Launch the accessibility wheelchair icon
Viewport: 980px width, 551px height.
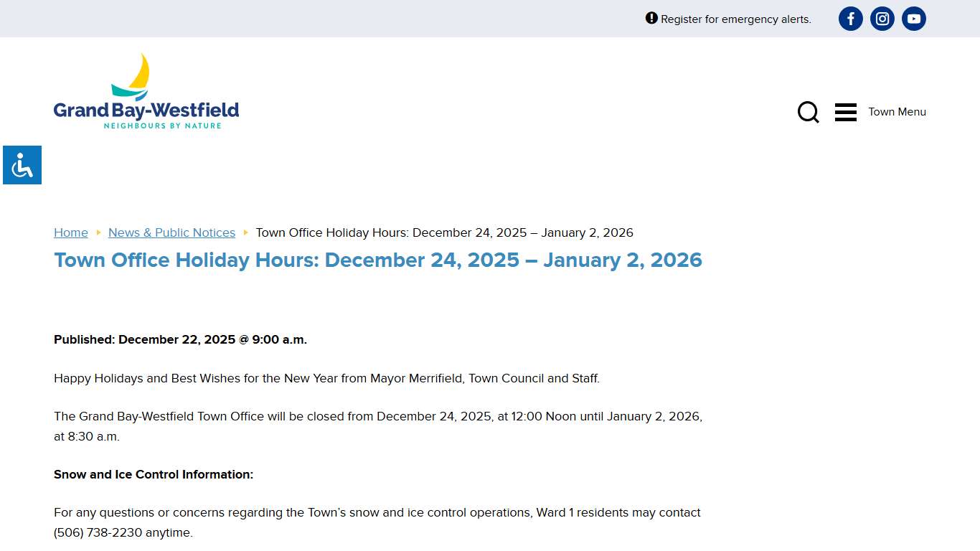point(22,165)
